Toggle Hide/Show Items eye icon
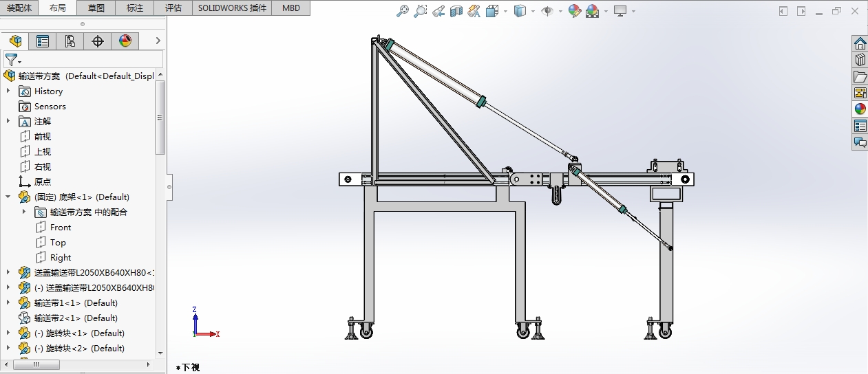The width and height of the screenshot is (868, 374). pos(547,11)
